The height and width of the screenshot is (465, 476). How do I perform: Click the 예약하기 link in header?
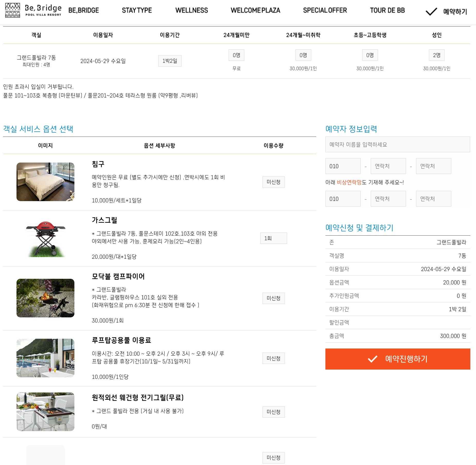455,12
